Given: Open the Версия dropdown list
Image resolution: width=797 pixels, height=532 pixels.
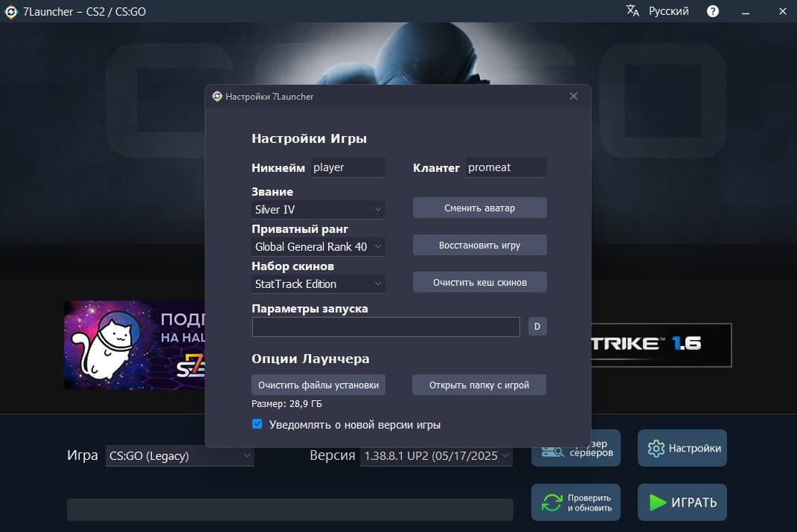Looking at the screenshot, I should pyautogui.click(x=436, y=455).
